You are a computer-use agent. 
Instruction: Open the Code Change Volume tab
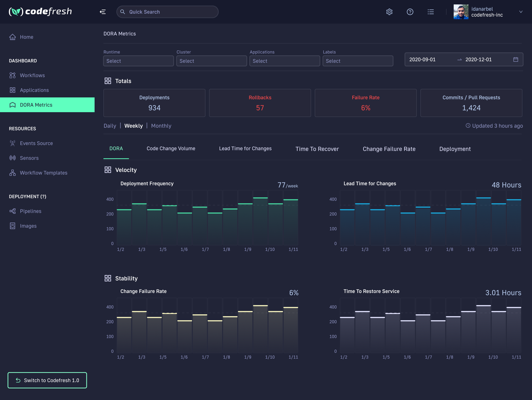tap(171, 149)
